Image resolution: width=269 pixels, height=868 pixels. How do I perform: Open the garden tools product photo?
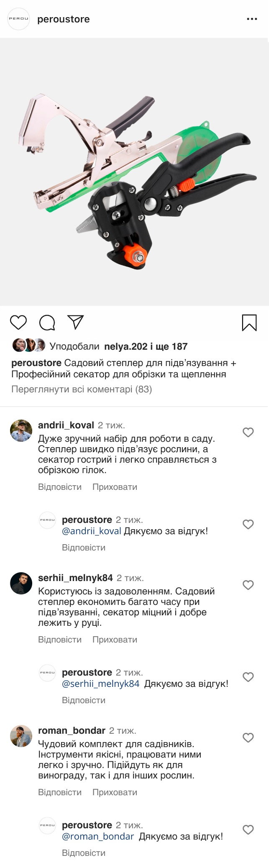coord(134,172)
